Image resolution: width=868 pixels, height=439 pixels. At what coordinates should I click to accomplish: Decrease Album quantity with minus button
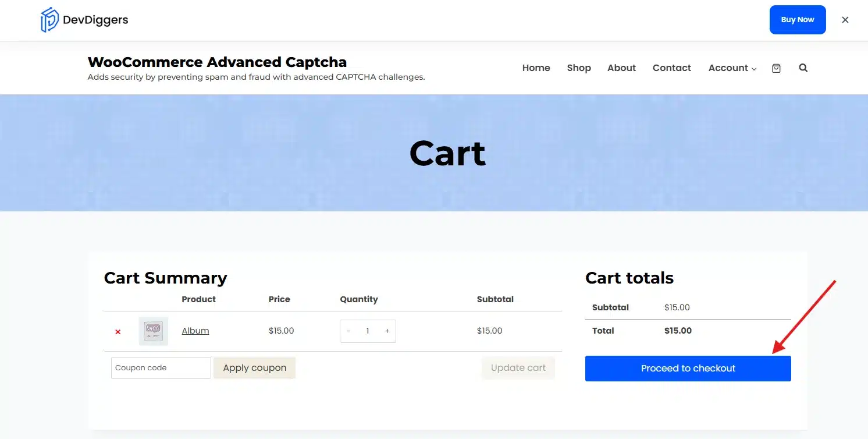click(348, 331)
